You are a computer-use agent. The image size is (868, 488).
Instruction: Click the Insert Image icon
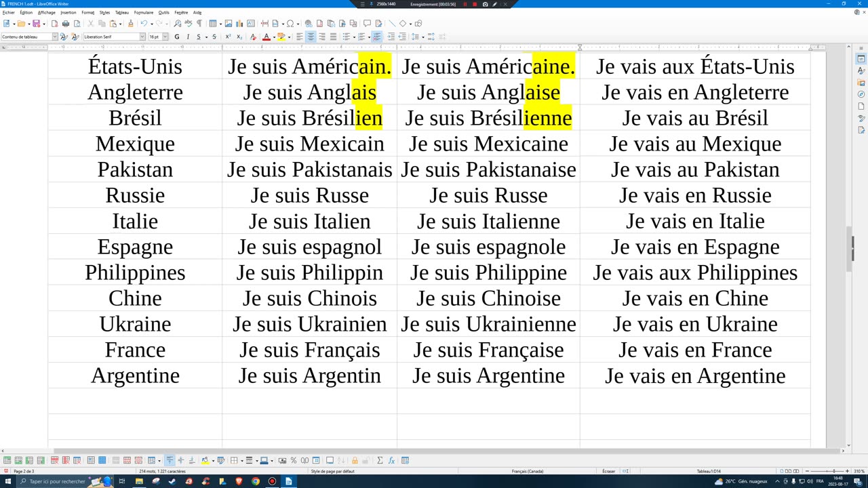[229, 24]
